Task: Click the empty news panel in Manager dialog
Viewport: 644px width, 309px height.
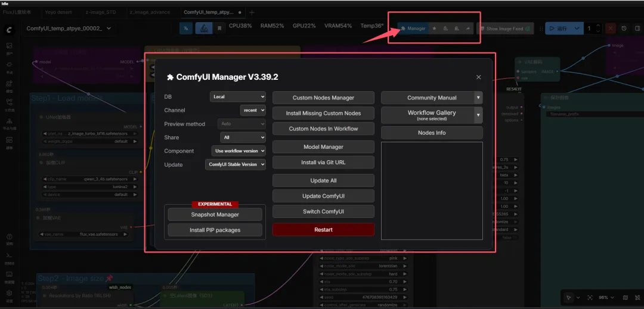Action: coord(432,191)
